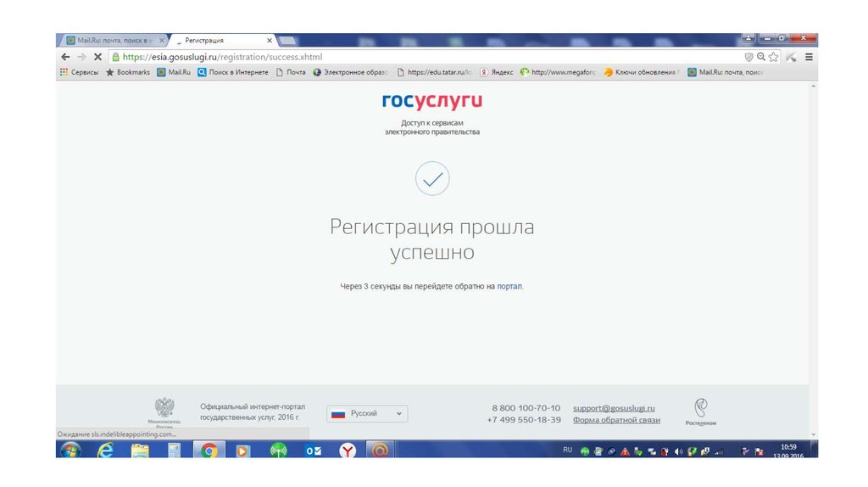The width and height of the screenshot is (868, 487).
Task: Open the Русский language dropdown
Action: coord(367,413)
